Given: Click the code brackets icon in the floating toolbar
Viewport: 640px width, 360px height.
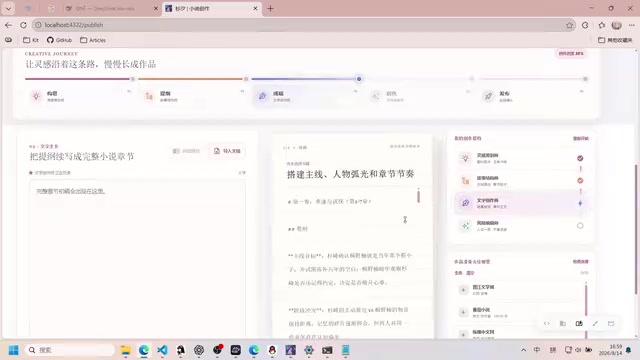Looking at the screenshot, I should [x=547, y=323].
